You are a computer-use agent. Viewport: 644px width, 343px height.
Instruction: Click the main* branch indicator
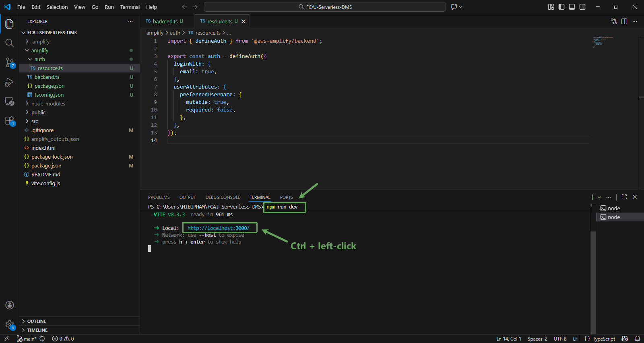[27, 339]
